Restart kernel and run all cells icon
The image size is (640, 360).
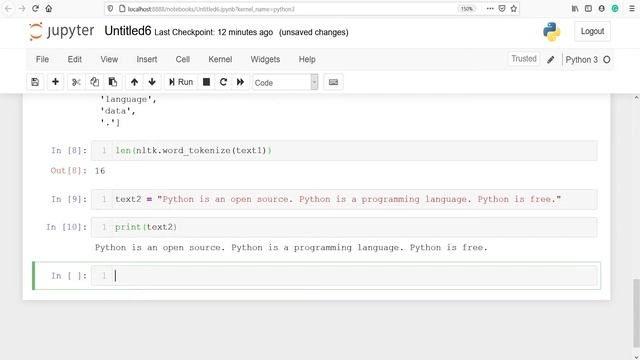click(240, 82)
